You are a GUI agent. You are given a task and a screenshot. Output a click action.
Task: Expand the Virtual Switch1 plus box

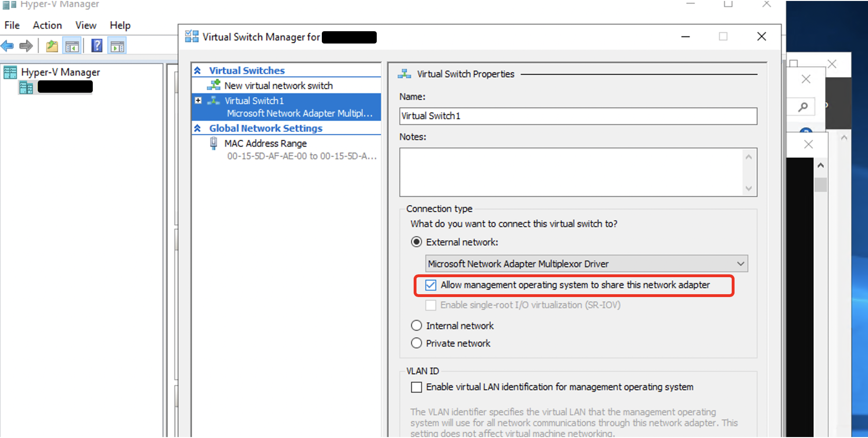coord(198,100)
